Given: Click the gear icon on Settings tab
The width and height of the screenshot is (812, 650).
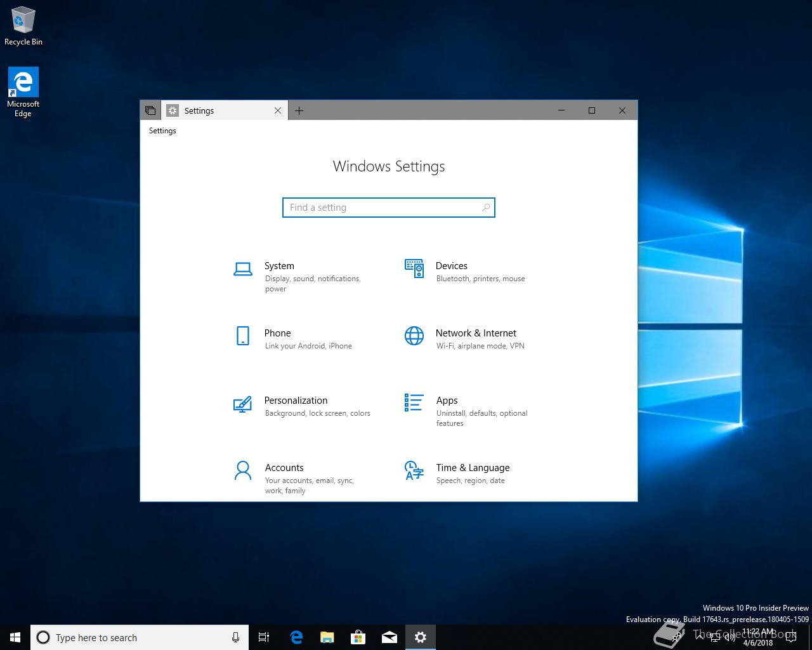Looking at the screenshot, I should [x=173, y=110].
